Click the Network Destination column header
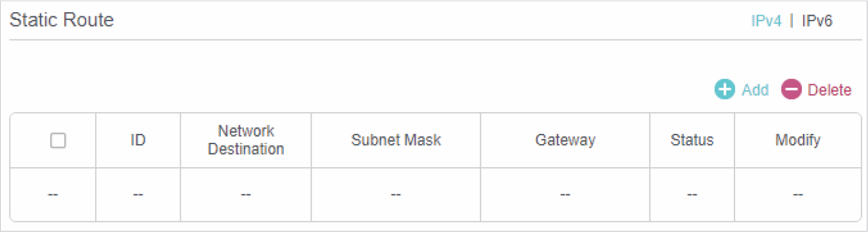Viewport: 868px width, 232px height. [x=246, y=141]
